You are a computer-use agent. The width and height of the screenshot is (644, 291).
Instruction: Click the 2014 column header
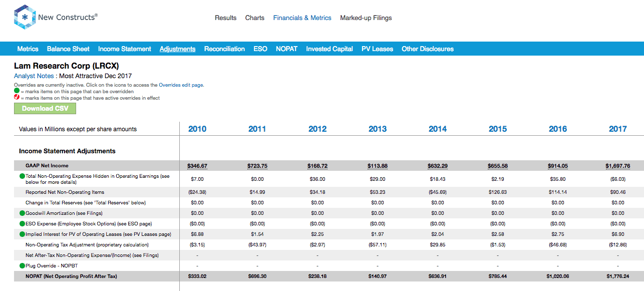(x=438, y=129)
